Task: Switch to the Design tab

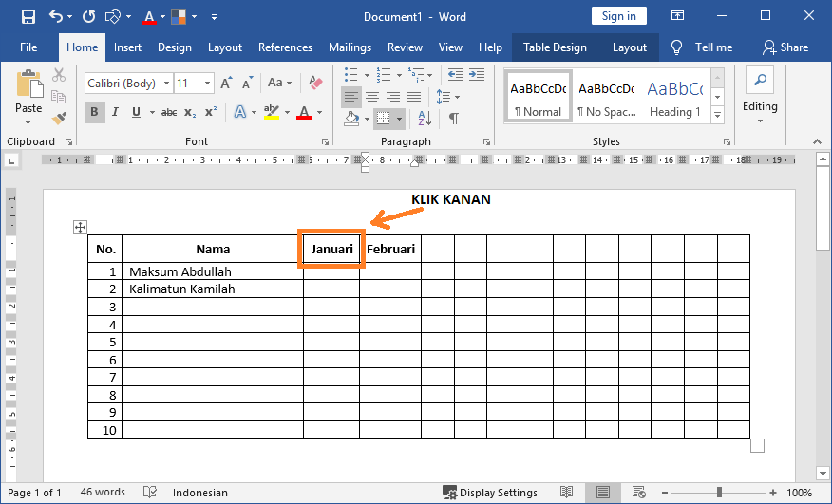Action: tap(175, 47)
